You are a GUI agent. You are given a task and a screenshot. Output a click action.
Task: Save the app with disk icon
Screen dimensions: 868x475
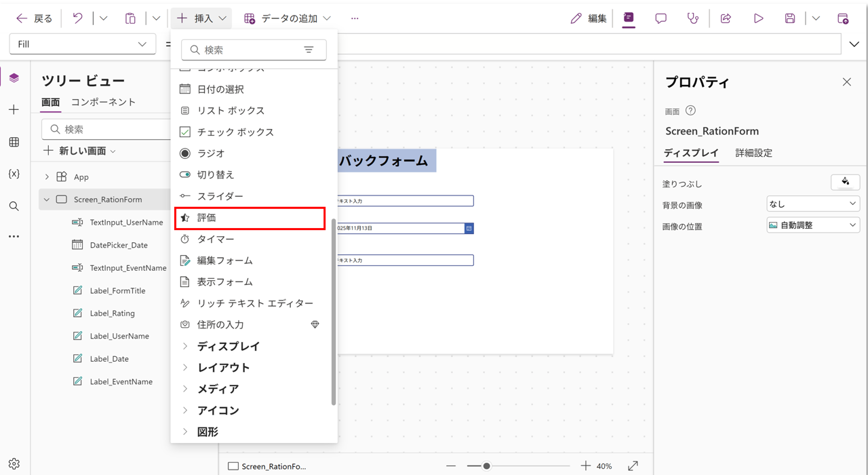790,18
